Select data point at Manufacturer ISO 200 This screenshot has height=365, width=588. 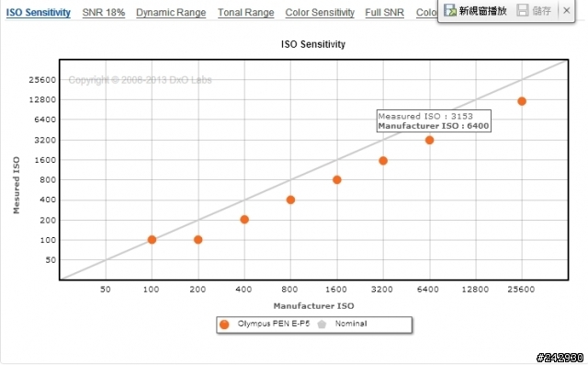coord(198,240)
